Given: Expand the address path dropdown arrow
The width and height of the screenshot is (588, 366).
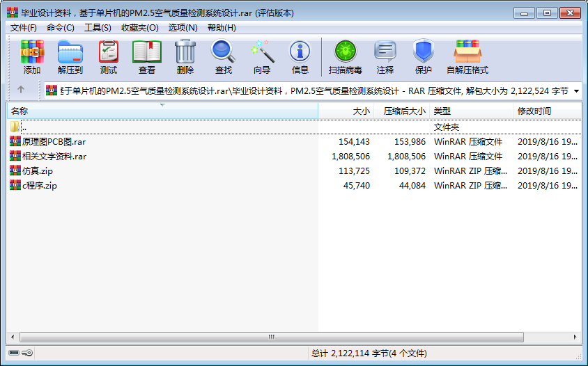Looking at the screenshot, I should 576,90.
